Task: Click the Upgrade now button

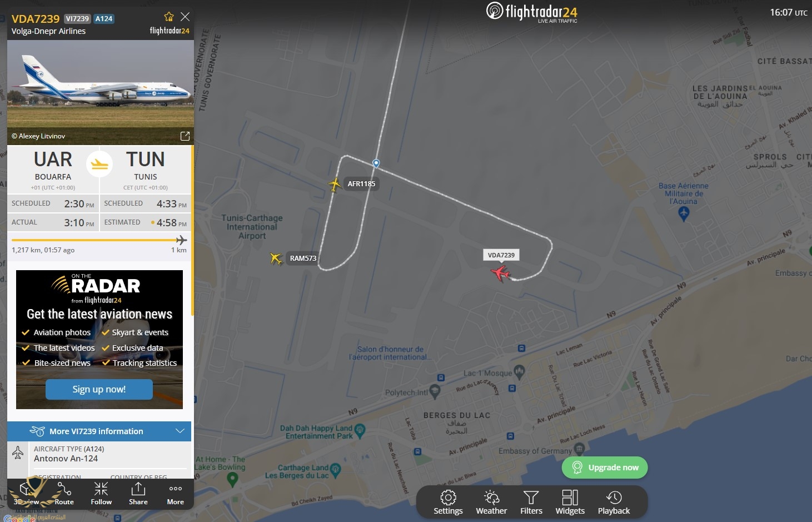Action: pyautogui.click(x=605, y=468)
